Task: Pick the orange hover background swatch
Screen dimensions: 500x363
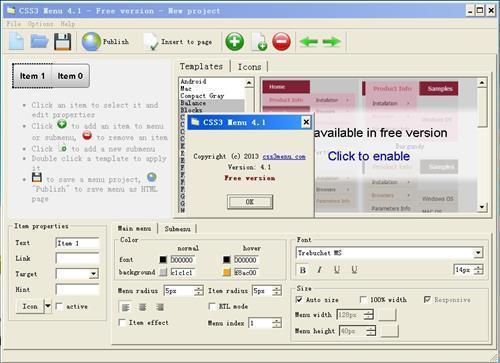Action: tap(227, 272)
